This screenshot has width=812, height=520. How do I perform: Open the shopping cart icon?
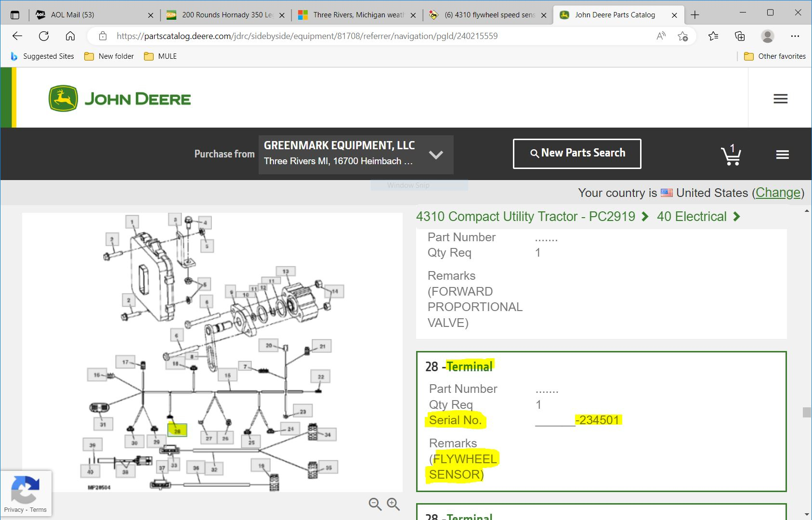click(x=731, y=155)
